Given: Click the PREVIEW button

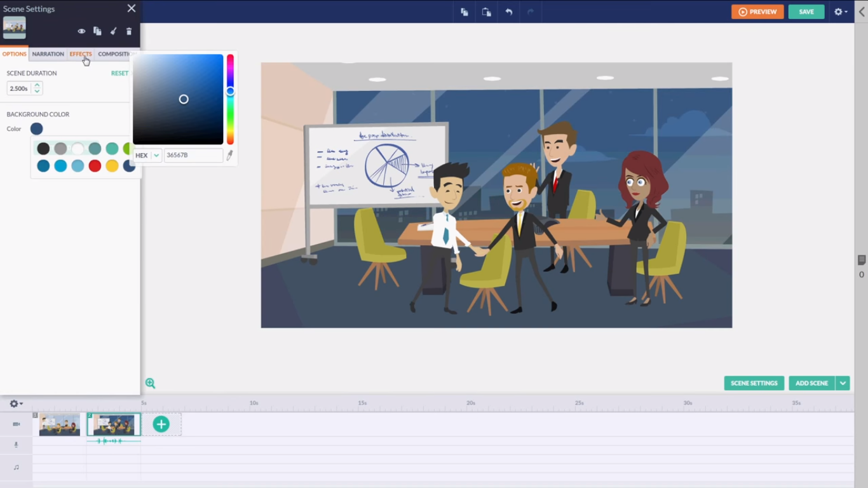Looking at the screenshot, I should 757,11.
